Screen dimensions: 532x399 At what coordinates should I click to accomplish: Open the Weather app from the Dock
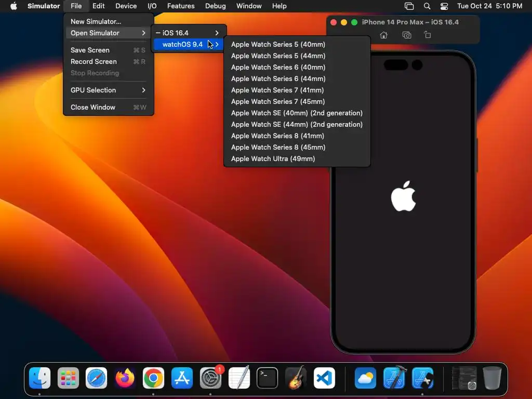pos(365,378)
